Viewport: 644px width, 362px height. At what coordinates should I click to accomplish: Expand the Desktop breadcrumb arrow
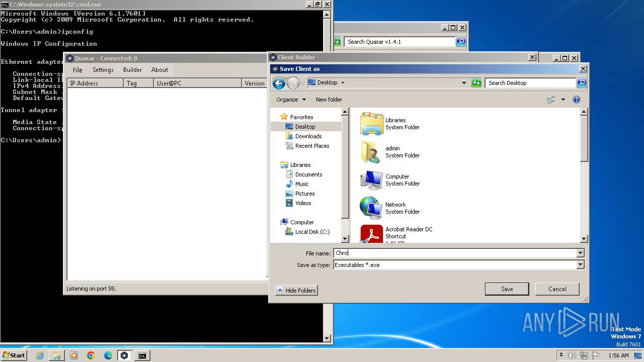[x=343, y=83]
